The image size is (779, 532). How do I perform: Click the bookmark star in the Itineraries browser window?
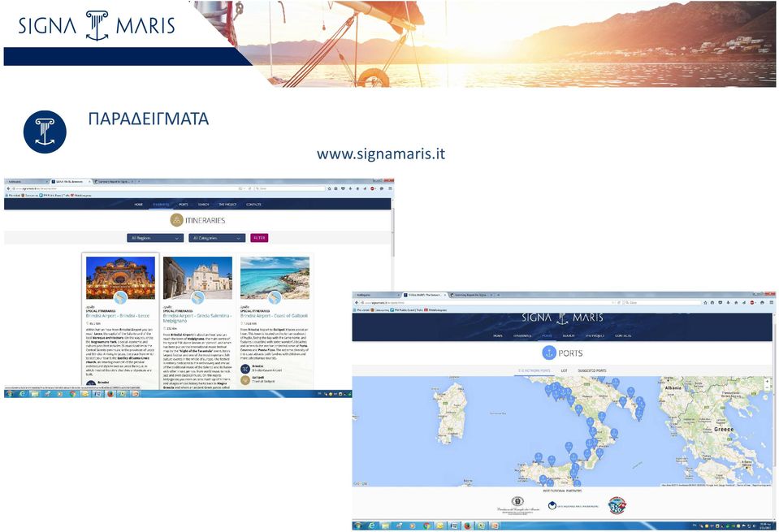pyautogui.click(x=329, y=188)
